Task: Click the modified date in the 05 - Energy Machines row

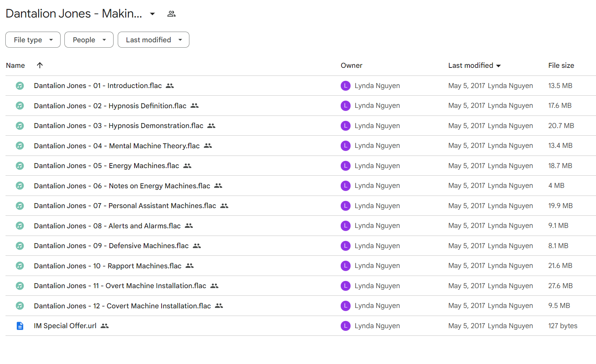Action: tap(466, 166)
